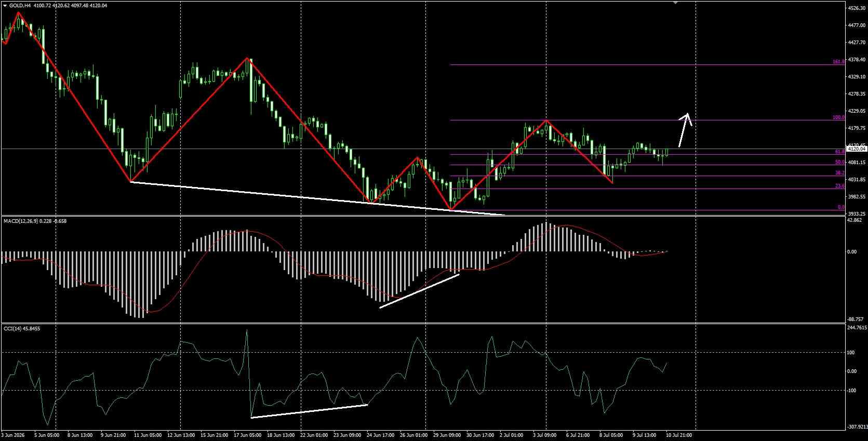The height and width of the screenshot is (441, 868).
Task: Click the MACD(12,26,9) indicator label
Action: (21, 221)
